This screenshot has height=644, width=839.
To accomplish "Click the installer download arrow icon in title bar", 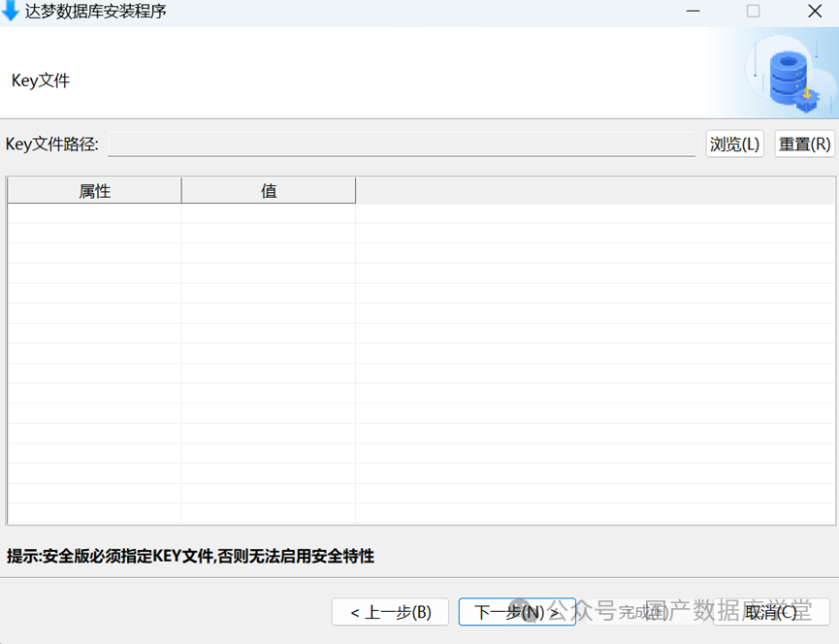I will [10, 11].
